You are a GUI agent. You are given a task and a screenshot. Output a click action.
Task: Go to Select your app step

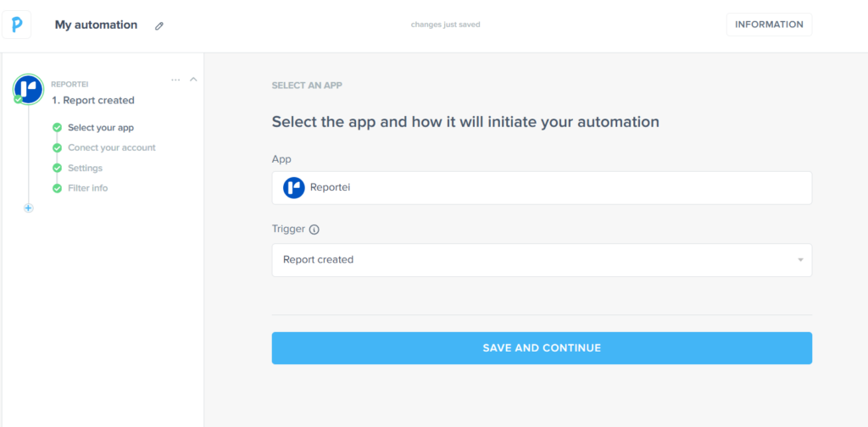coord(101,128)
